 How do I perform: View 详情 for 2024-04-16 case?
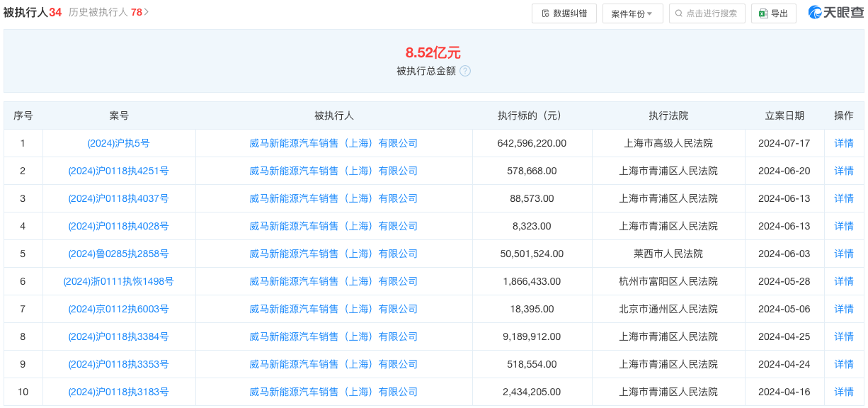click(x=844, y=392)
